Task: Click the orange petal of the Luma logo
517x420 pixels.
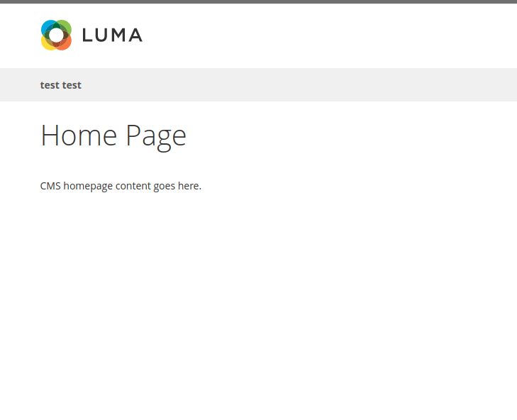Action: coord(66,45)
